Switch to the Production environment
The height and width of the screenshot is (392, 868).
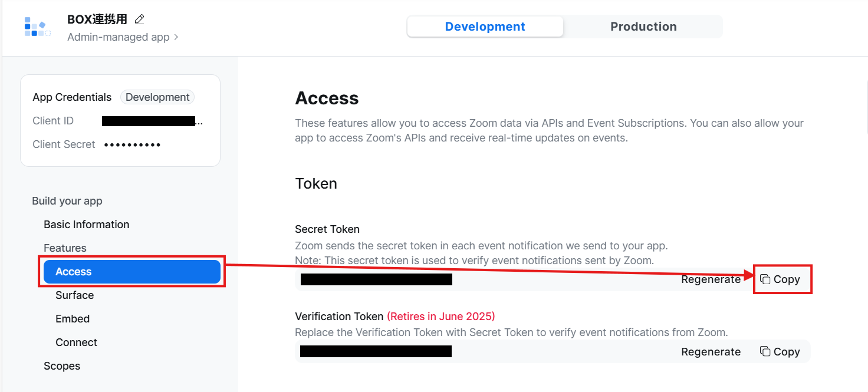pyautogui.click(x=643, y=27)
